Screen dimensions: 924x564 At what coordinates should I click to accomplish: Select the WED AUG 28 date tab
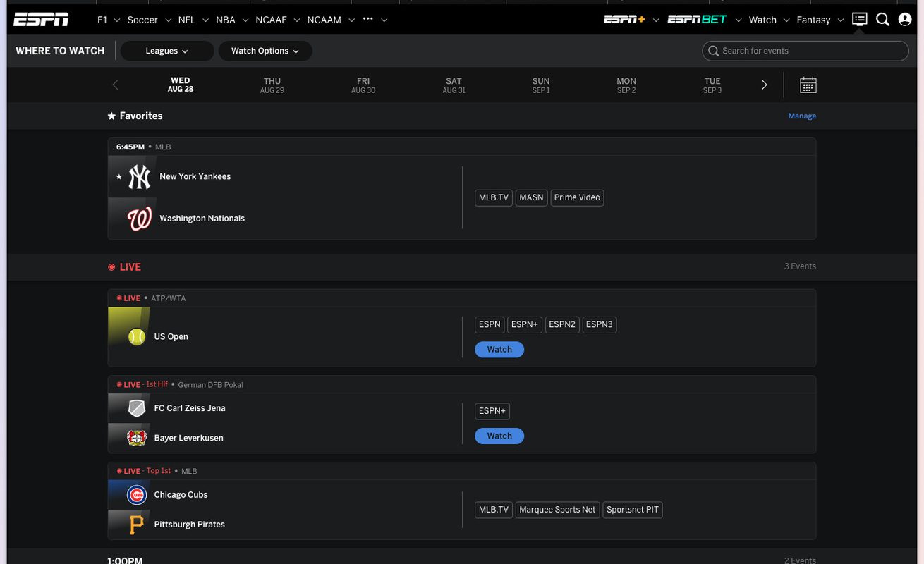(181, 85)
